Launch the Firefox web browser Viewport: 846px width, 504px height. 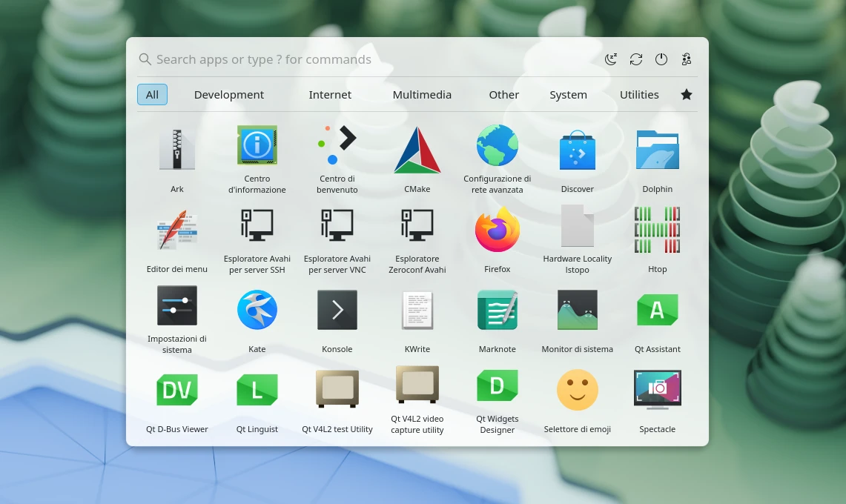coord(497,230)
